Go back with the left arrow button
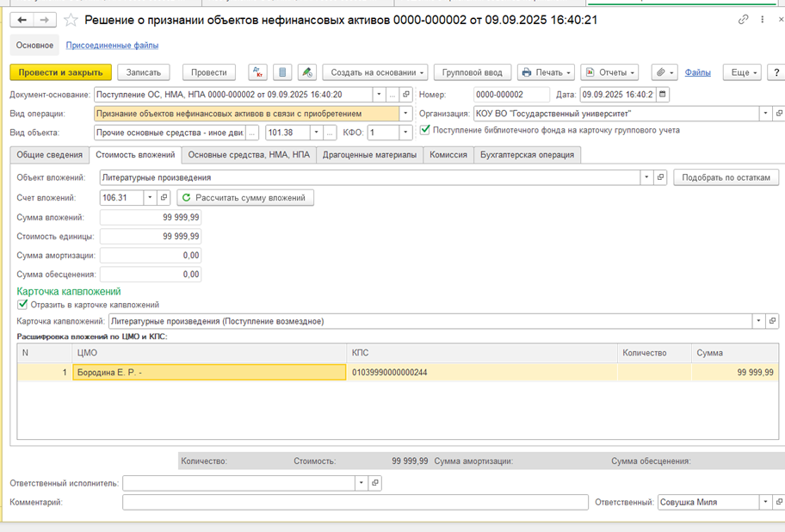Image resolution: width=785 pixels, height=532 pixels. (x=22, y=20)
